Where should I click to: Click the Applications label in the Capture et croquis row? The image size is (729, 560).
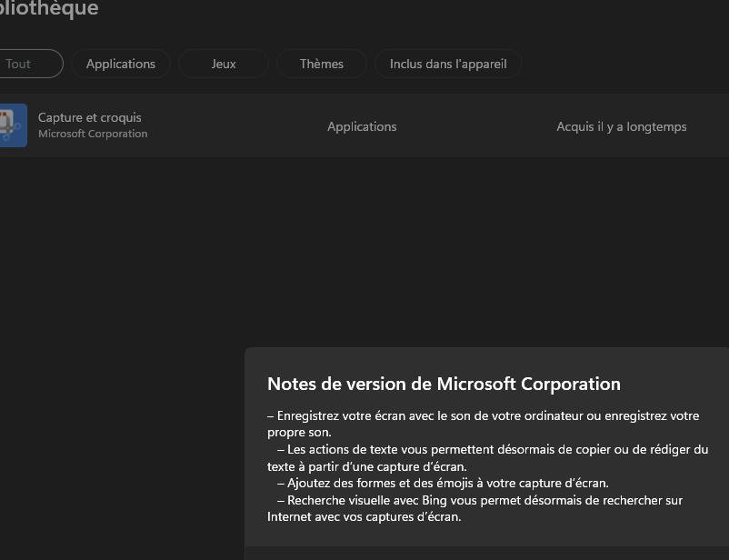click(362, 126)
